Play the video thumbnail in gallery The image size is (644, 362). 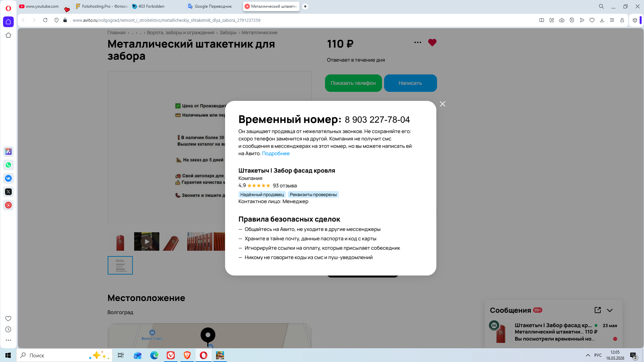click(147, 241)
